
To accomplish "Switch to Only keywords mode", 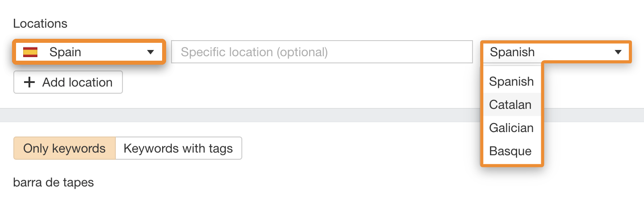I will (65, 148).
